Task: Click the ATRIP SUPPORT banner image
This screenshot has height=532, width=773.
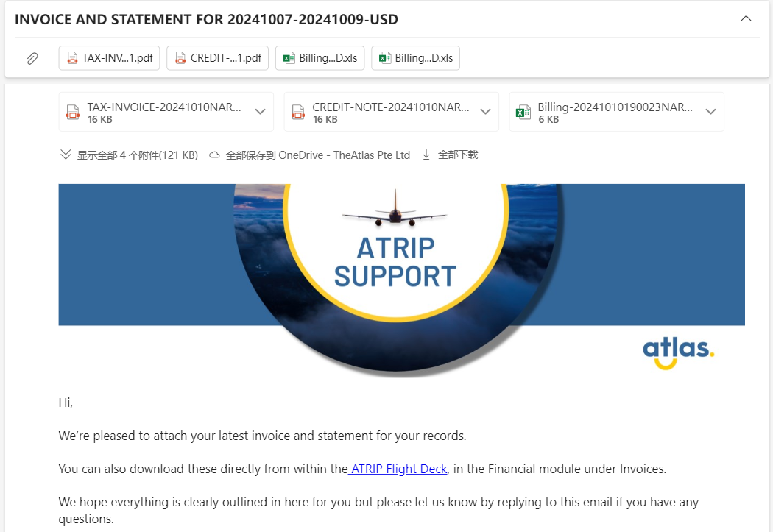Action: pyautogui.click(x=396, y=258)
